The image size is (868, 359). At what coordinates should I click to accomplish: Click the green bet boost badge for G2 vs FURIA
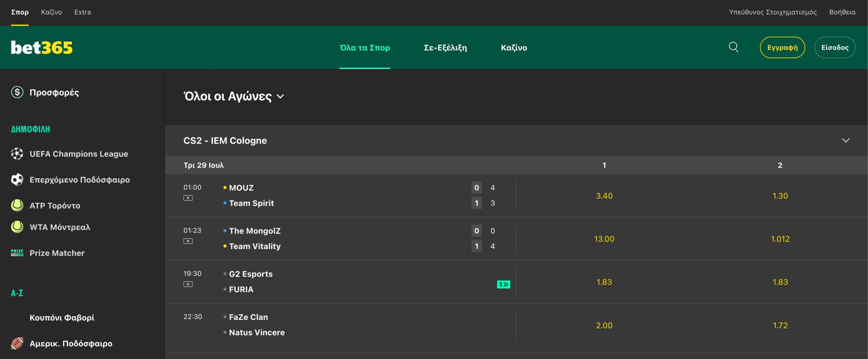[504, 284]
